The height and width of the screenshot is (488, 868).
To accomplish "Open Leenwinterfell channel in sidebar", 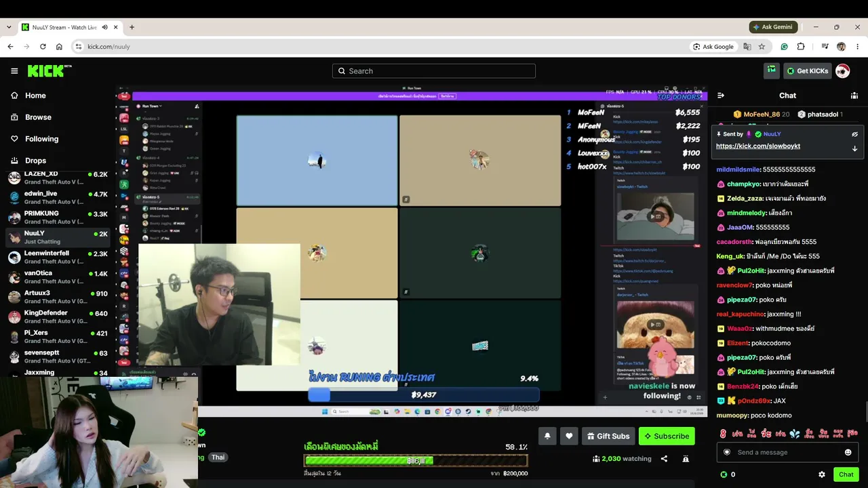I will point(58,258).
